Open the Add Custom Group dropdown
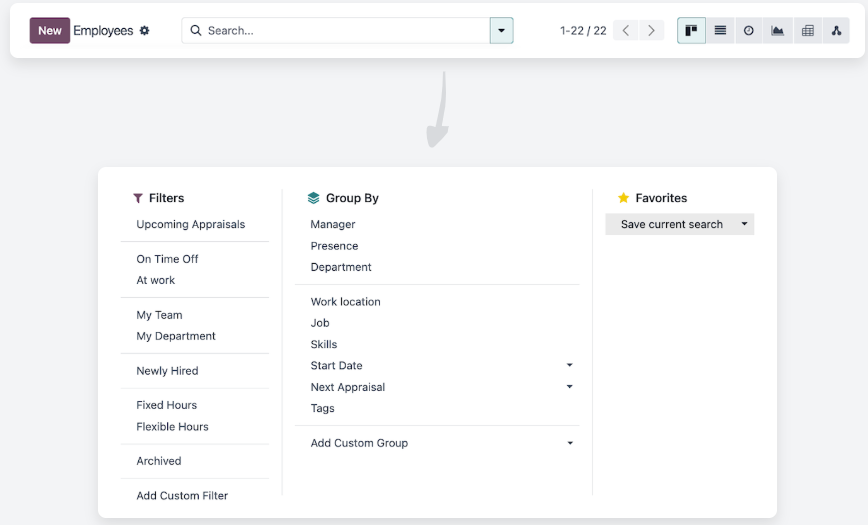Image resolution: width=868 pixels, height=525 pixels. click(x=569, y=443)
